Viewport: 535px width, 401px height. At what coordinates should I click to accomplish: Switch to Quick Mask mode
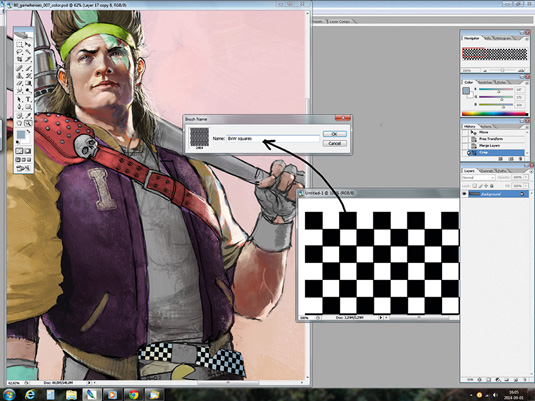point(28,151)
